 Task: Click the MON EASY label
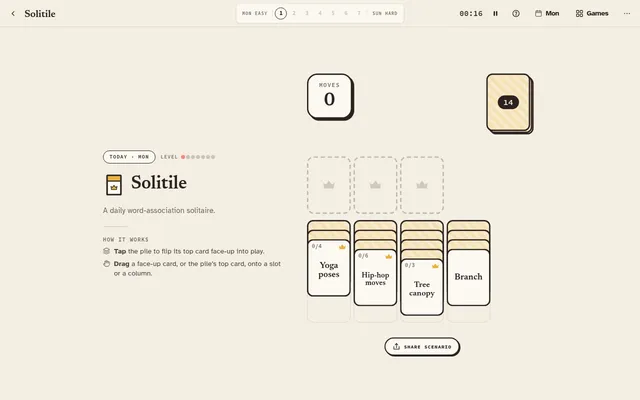[x=255, y=13]
